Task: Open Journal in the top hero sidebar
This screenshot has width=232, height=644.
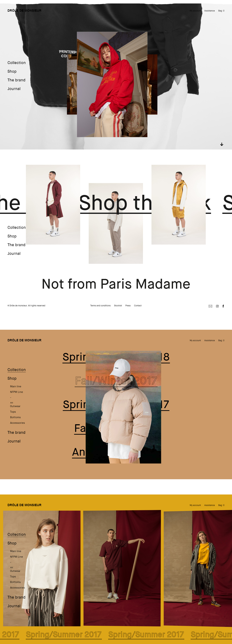Action: click(x=14, y=89)
